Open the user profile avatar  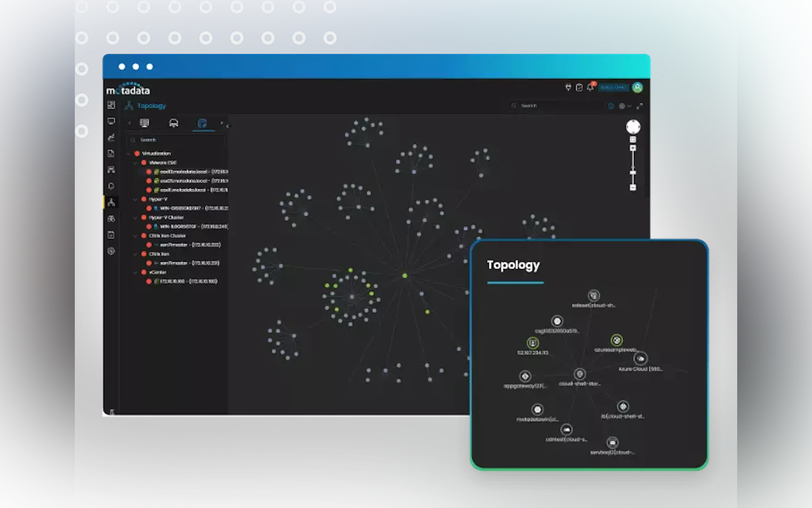coord(637,88)
